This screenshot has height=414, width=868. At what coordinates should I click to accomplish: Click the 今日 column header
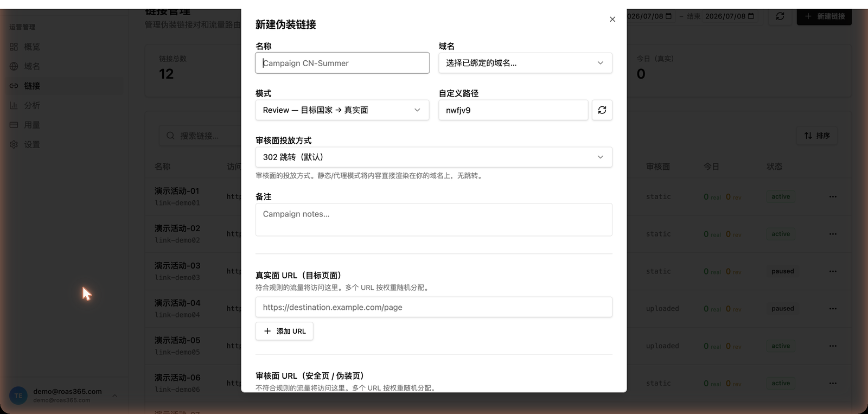(x=712, y=167)
